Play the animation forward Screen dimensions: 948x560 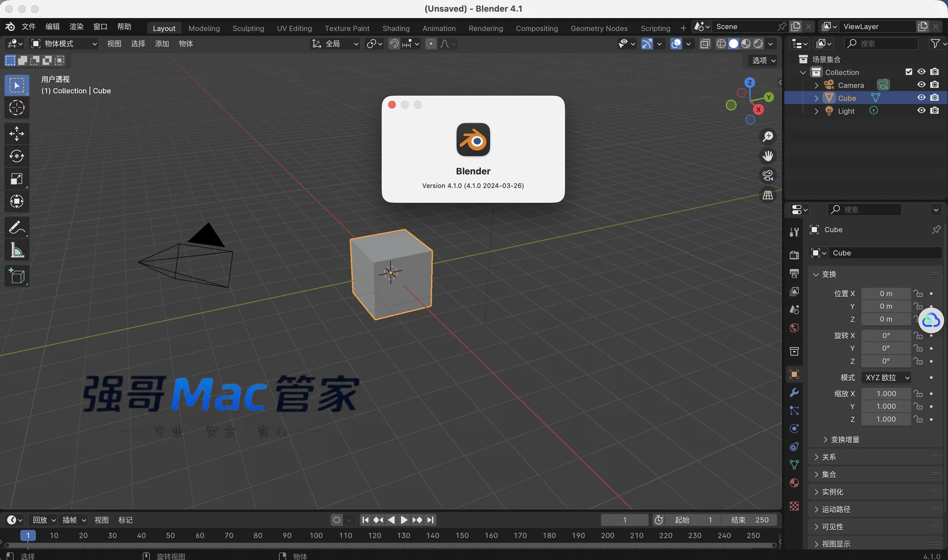click(404, 520)
